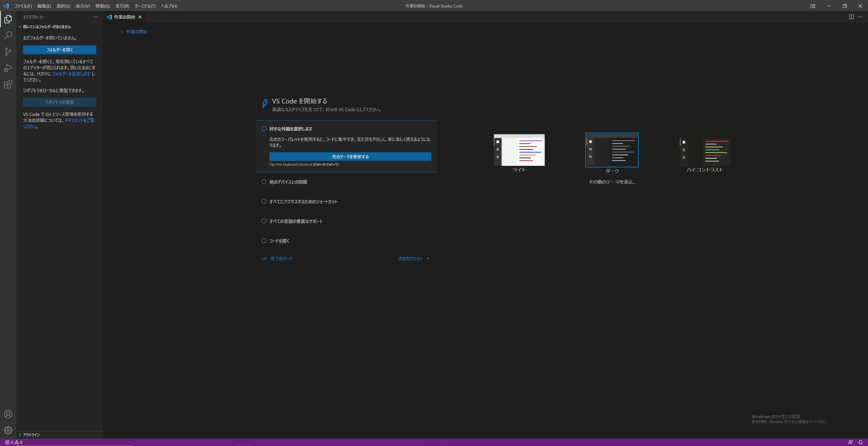Open the Extensions view icon
Screen dimensions: 868x446
(x=8, y=84)
